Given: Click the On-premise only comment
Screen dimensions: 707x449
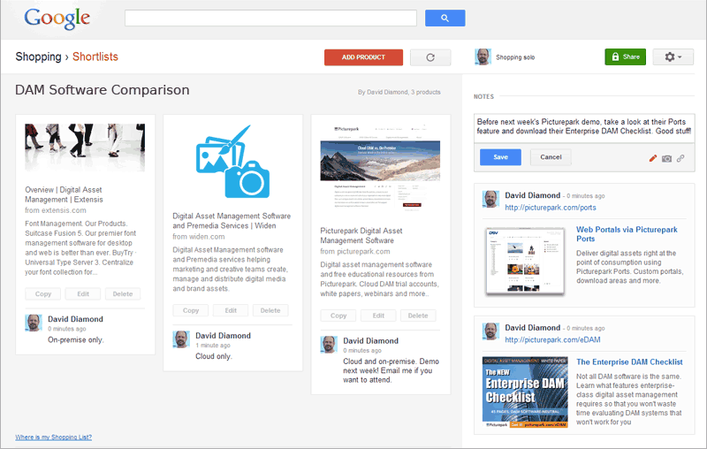Looking at the screenshot, I should (76, 340).
